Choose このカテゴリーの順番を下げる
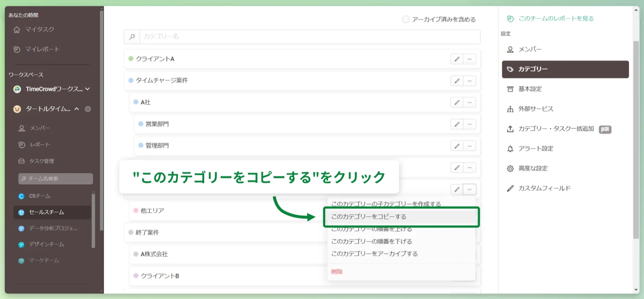The image size is (644, 299). pyautogui.click(x=372, y=242)
